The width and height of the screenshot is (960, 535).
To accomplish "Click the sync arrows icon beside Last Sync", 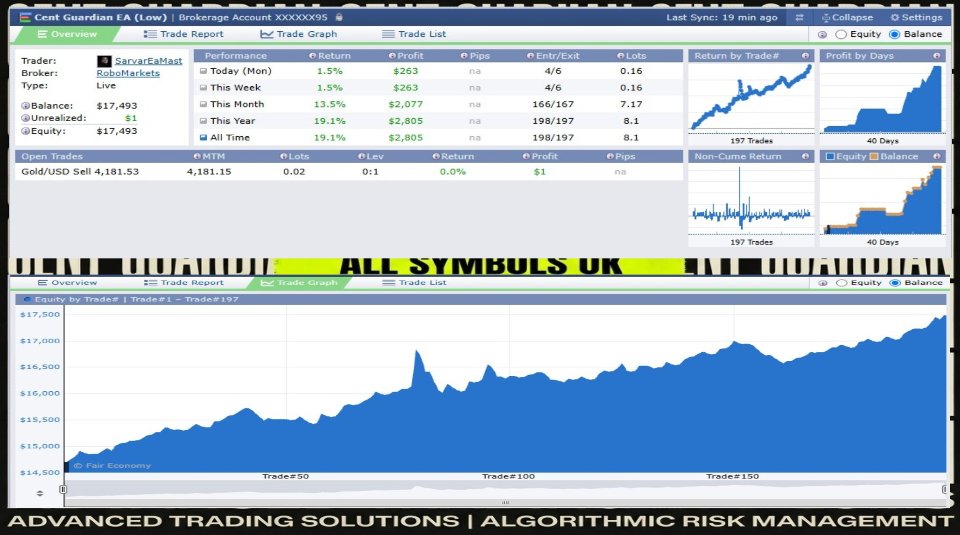I will click(x=799, y=18).
